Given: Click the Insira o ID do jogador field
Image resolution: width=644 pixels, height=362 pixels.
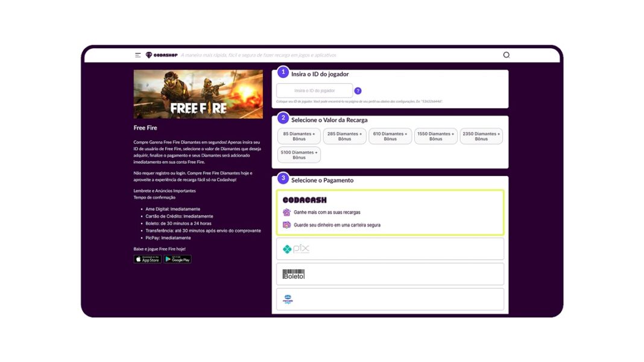Looking at the screenshot, I should pyautogui.click(x=314, y=90).
